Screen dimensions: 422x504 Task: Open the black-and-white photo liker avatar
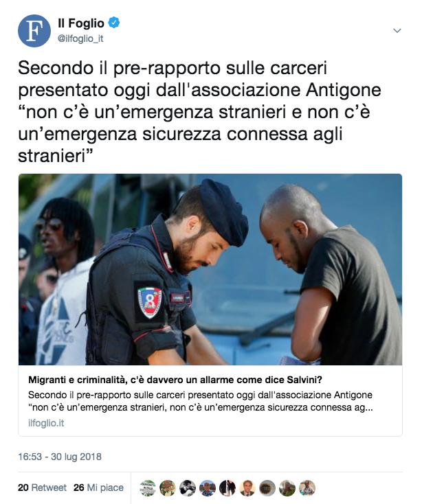pos(188,488)
